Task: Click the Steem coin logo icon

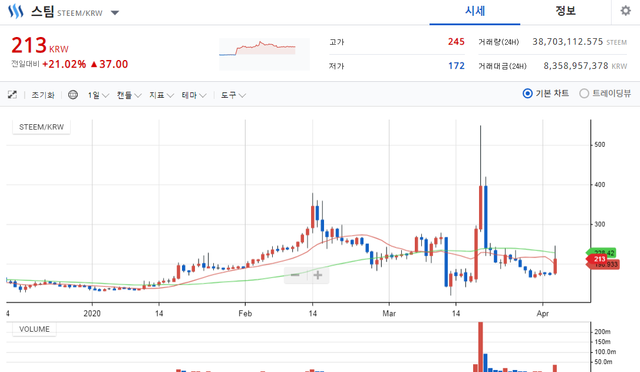Action: [x=16, y=11]
